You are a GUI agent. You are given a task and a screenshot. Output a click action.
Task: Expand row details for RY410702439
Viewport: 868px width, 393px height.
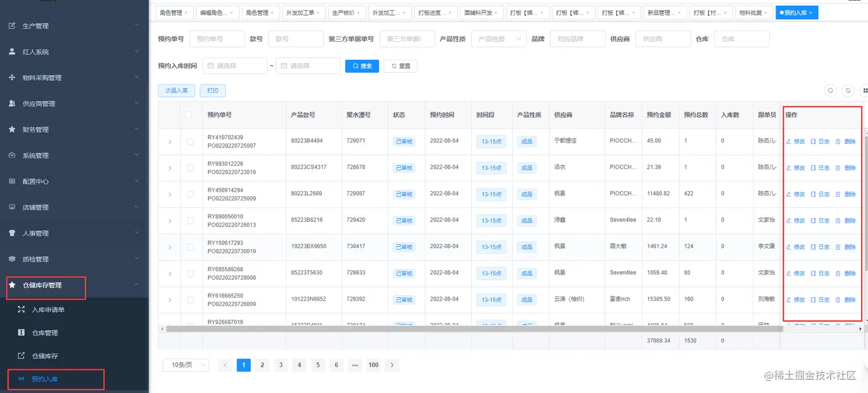(169, 142)
